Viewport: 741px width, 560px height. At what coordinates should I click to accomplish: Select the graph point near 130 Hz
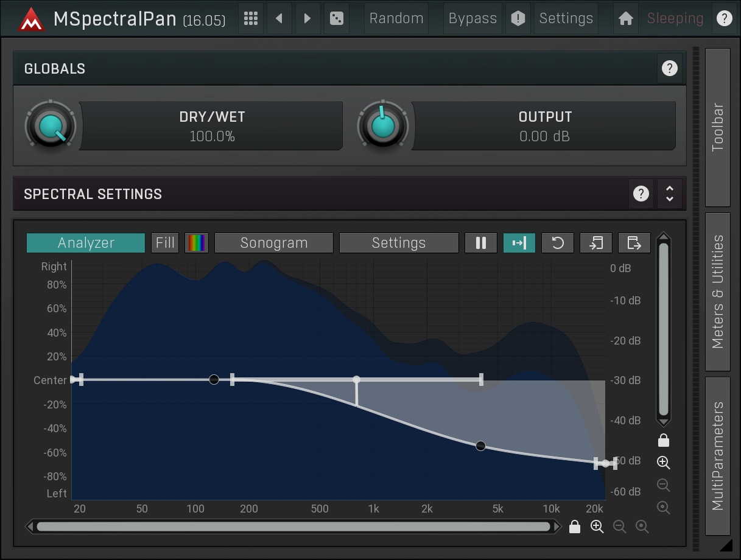tap(214, 379)
